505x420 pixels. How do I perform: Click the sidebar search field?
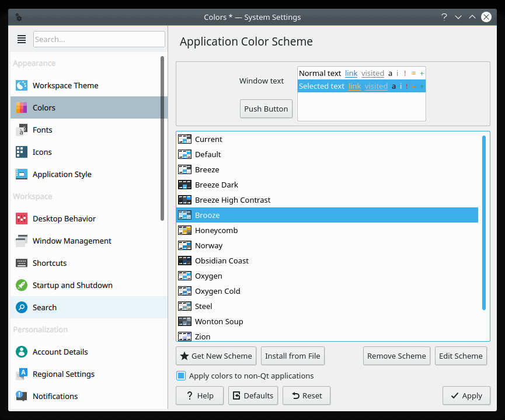99,39
